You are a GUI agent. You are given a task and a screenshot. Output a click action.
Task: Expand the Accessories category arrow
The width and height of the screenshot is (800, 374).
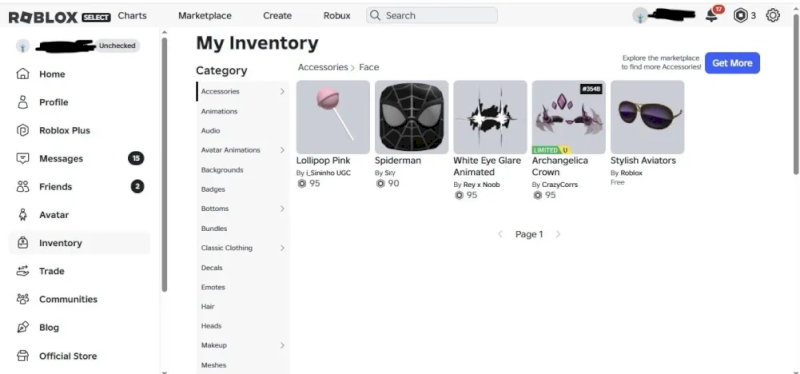pos(282,91)
